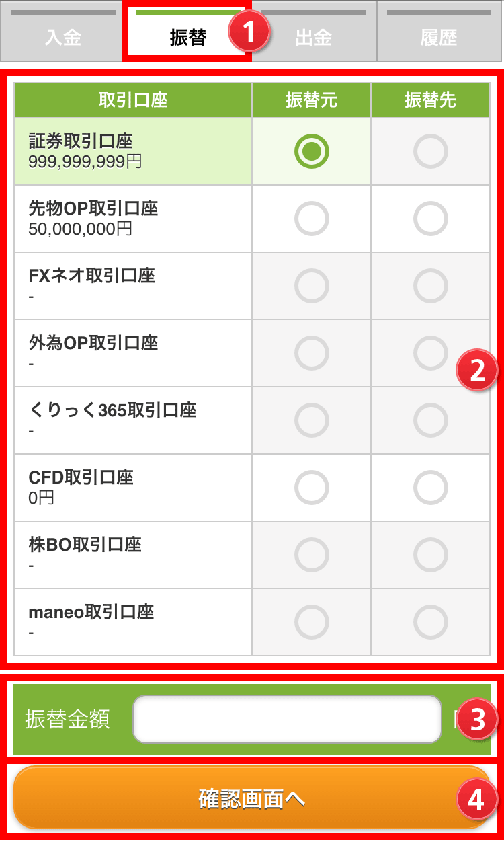Click the red number 4 callout badge
The width and height of the screenshot is (504, 846).
tap(476, 800)
